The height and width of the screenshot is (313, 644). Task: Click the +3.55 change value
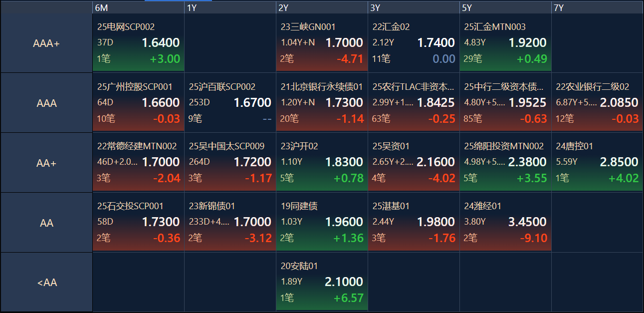click(x=532, y=179)
